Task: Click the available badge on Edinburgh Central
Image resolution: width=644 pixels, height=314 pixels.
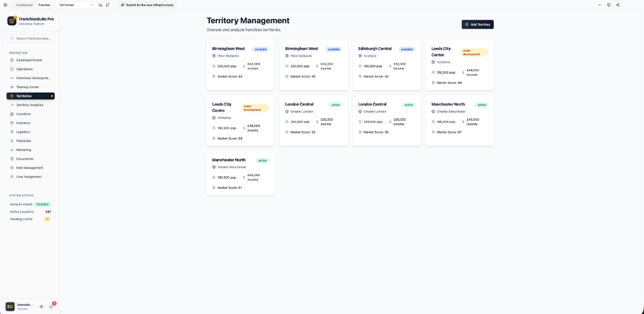Action: click(x=407, y=49)
